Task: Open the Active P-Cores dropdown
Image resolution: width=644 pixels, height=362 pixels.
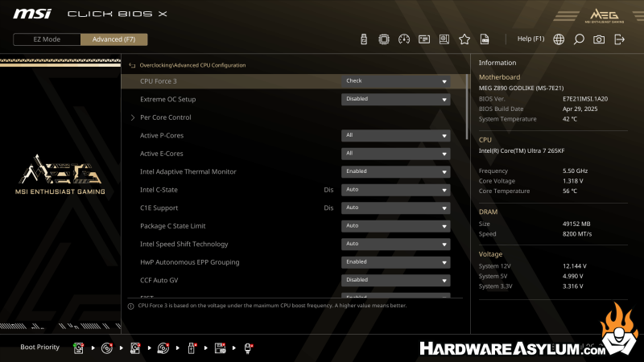Action: click(x=395, y=135)
